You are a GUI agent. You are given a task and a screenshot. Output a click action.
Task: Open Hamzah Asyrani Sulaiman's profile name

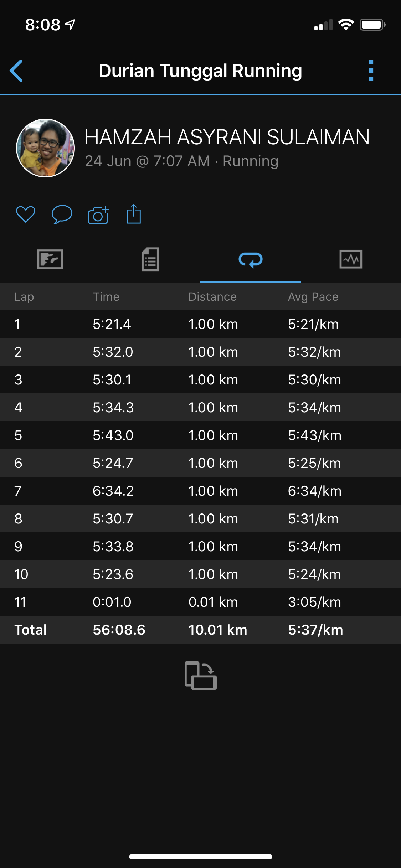227,137
